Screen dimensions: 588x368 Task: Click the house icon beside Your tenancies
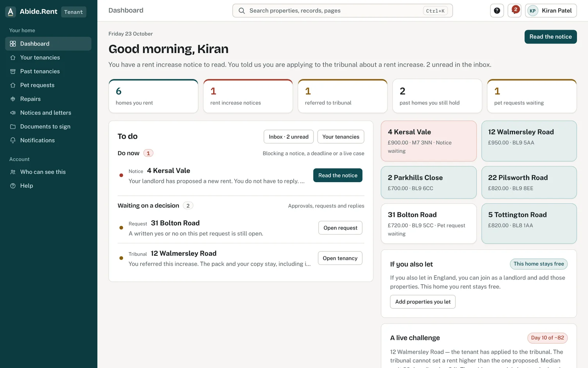[13, 57]
